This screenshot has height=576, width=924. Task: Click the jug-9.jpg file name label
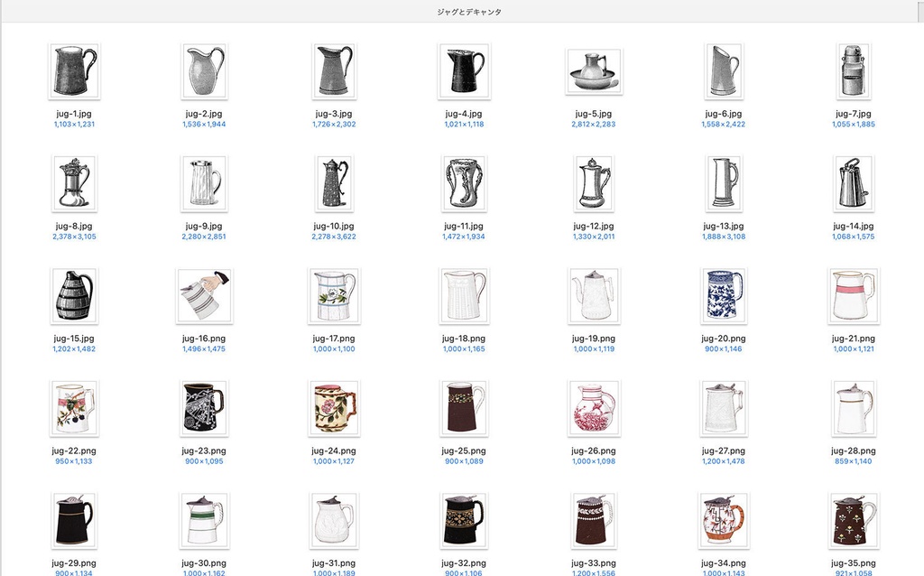[204, 226]
